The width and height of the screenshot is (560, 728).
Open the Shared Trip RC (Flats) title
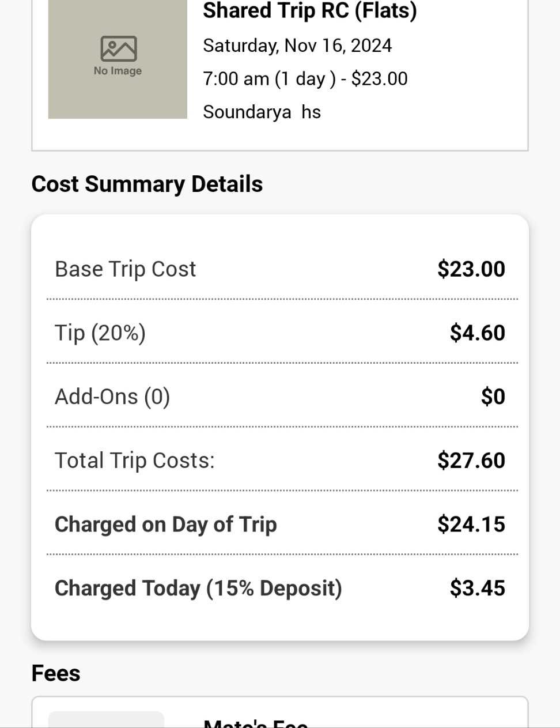(x=309, y=10)
